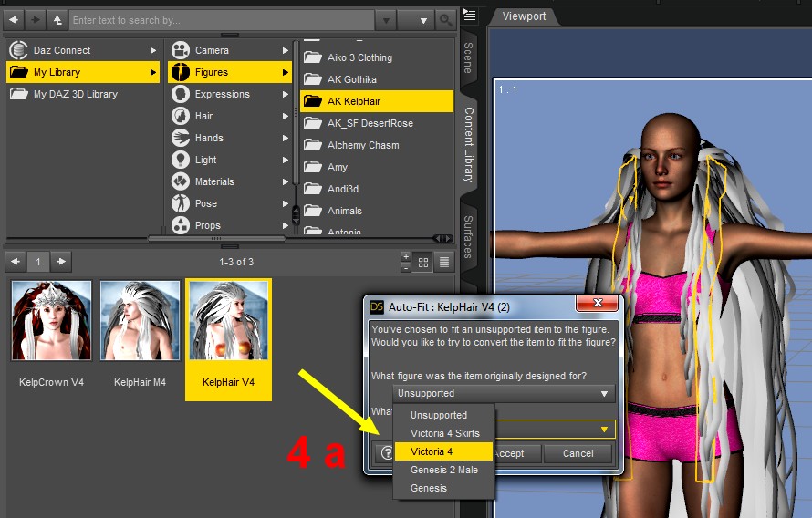Viewport: 812px width, 518px height.
Task: Click the Daz Connect icon
Action: point(18,50)
